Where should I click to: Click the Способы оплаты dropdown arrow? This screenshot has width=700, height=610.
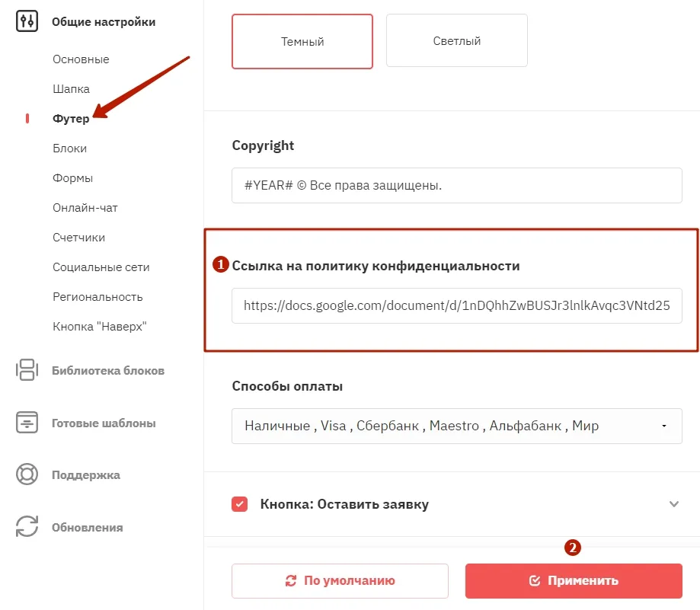[x=664, y=426]
